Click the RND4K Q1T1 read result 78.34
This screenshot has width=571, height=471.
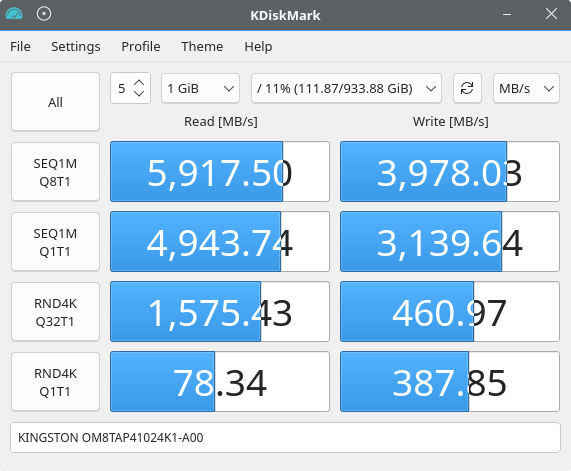pos(220,381)
